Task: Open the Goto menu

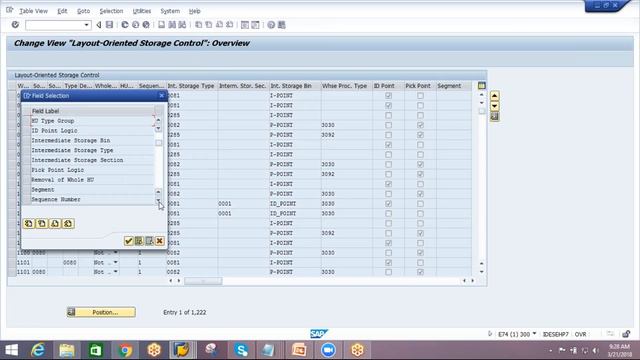Action: click(83, 11)
